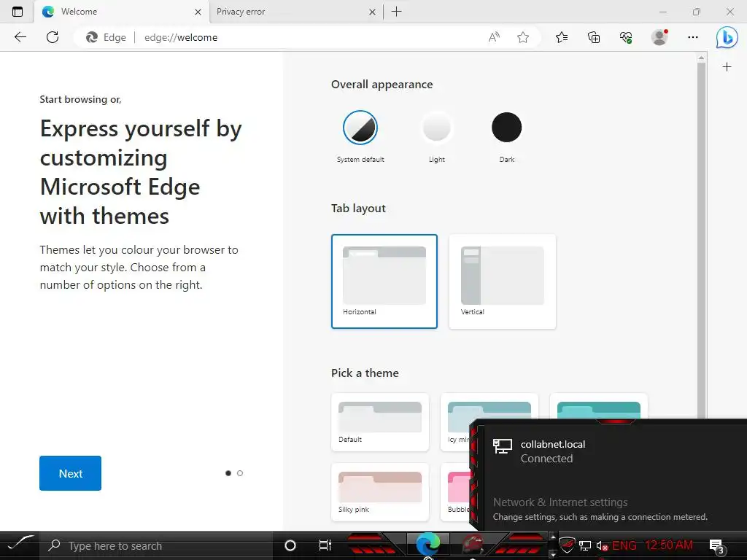Click the Edge site identity label
The image size is (747, 560).
(107, 37)
